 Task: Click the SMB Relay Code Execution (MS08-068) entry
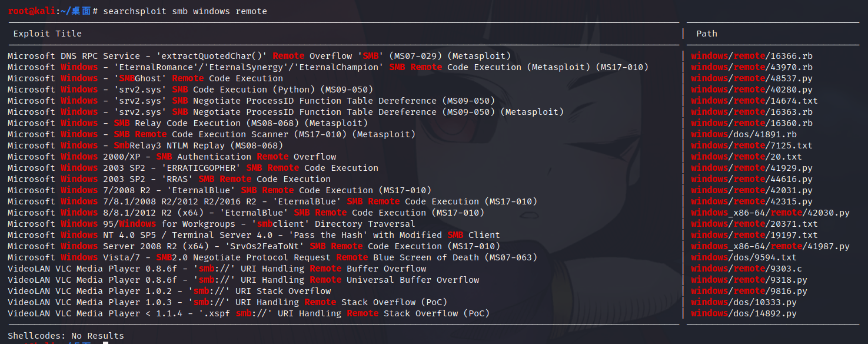coord(188,123)
